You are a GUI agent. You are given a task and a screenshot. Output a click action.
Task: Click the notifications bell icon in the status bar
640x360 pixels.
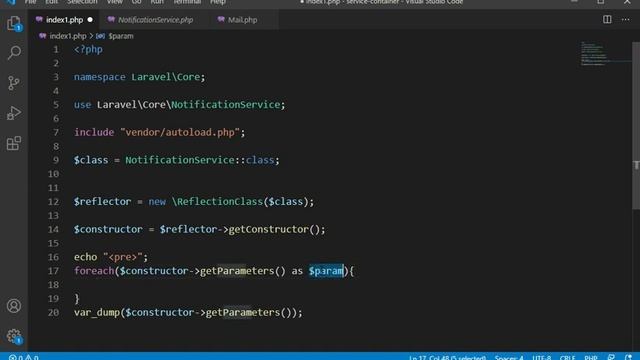click(629, 357)
